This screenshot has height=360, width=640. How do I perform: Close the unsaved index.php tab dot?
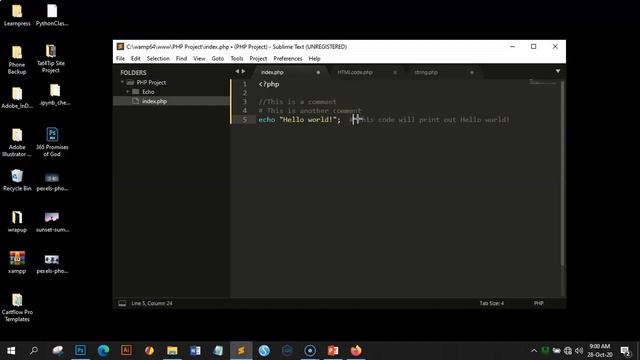point(318,72)
